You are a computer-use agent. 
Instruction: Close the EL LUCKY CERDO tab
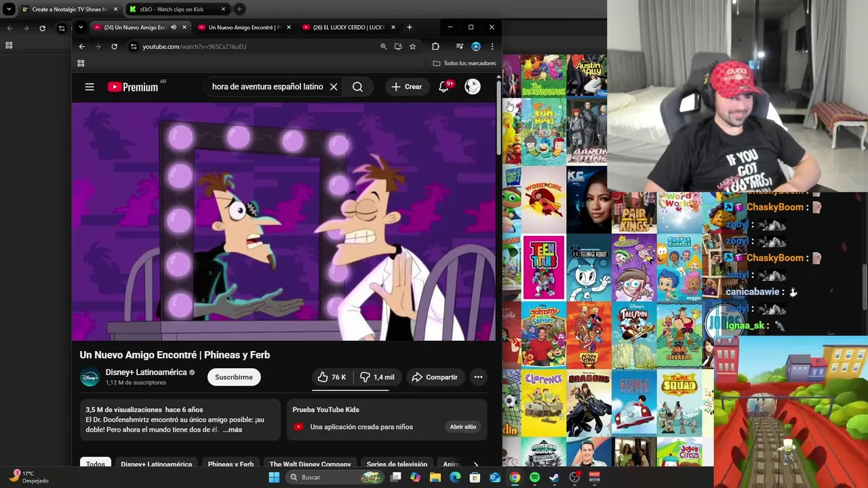pos(393,27)
